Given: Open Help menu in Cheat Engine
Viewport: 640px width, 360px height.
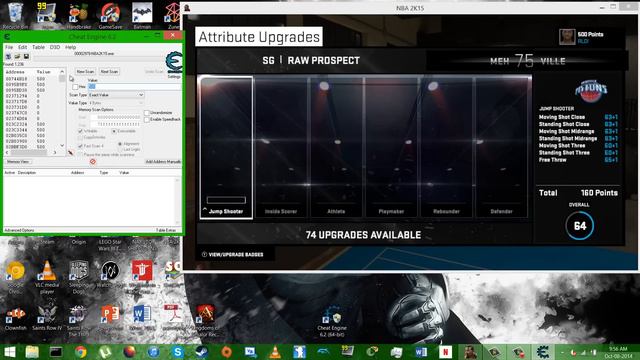Looking at the screenshot, I should pos(71,47).
